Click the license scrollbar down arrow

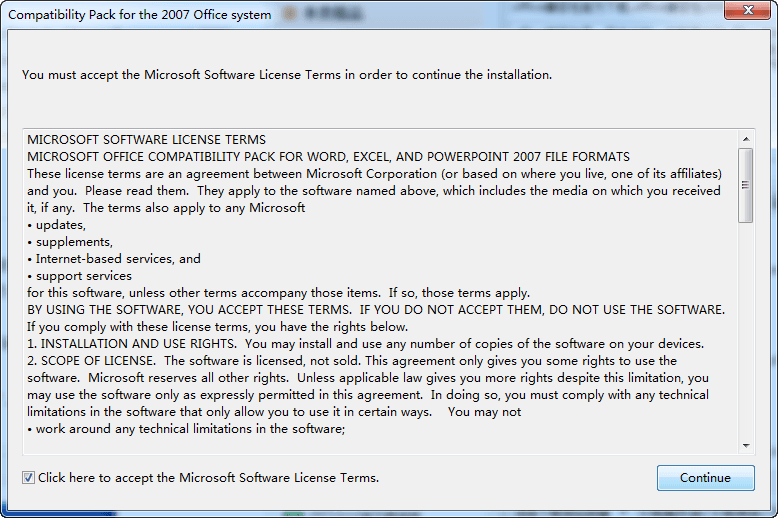coord(746,446)
